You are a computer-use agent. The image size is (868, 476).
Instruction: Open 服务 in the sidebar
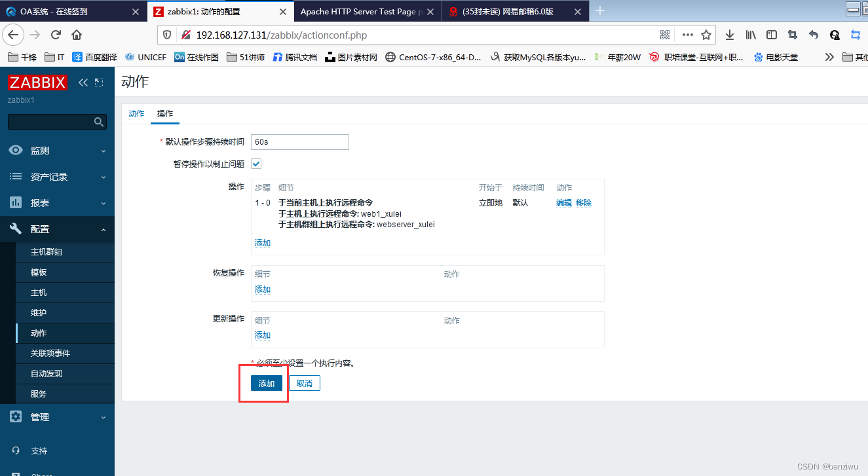(65, 394)
